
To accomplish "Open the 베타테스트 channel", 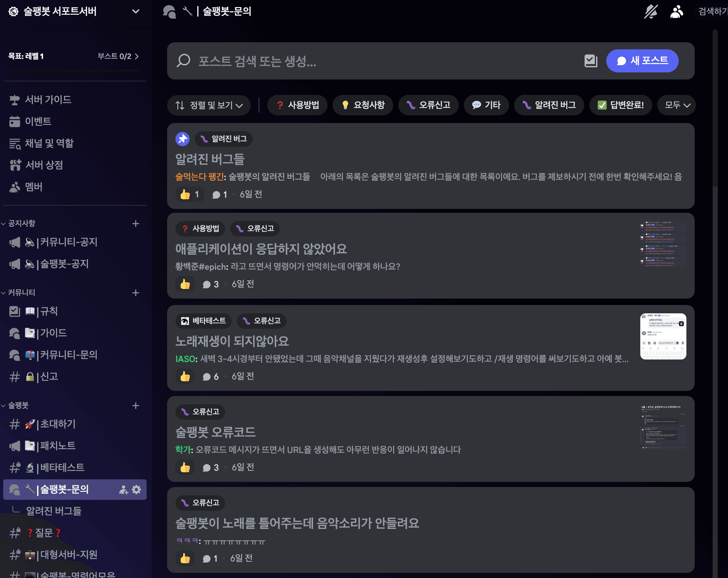I will coord(74,468).
